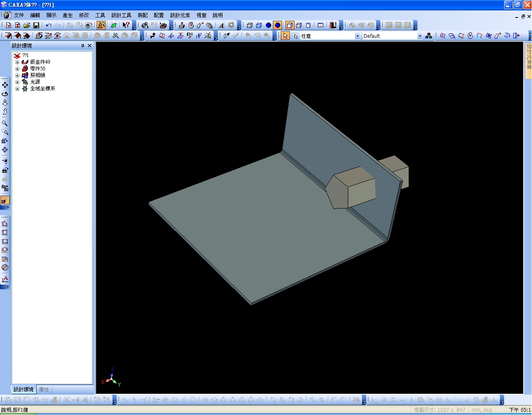Toggle the highlighted smooth shading sphere icon
The height and width of the screenshot is (415, 532).
(277, 25)
